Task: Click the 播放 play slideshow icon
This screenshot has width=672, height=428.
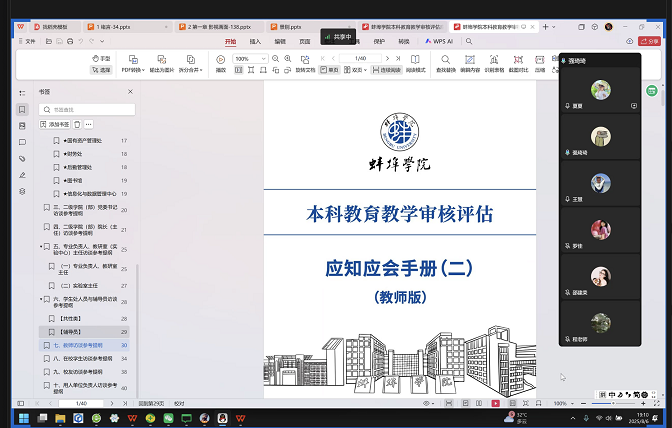Action: (221, 65)
